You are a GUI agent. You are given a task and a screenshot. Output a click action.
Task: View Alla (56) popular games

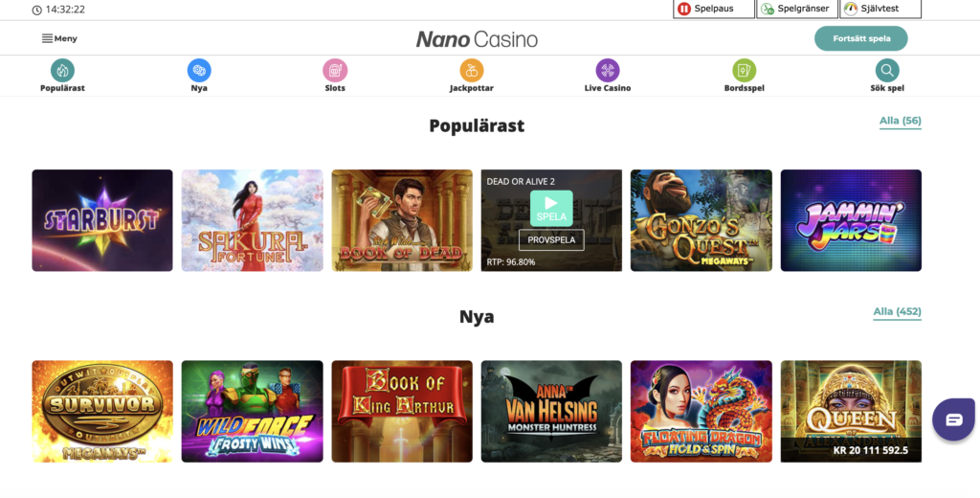point(900,121)
